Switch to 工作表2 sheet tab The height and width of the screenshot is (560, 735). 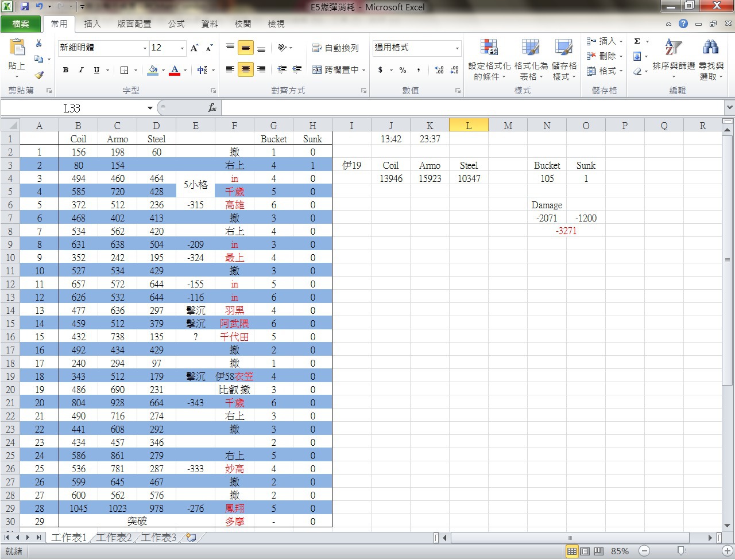coord(114,537)
